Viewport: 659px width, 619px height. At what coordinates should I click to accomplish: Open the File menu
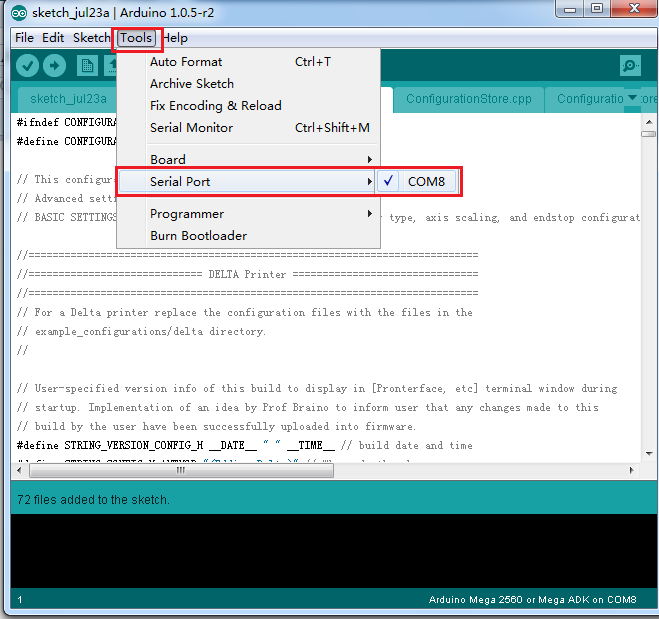(x=24, y=38)
